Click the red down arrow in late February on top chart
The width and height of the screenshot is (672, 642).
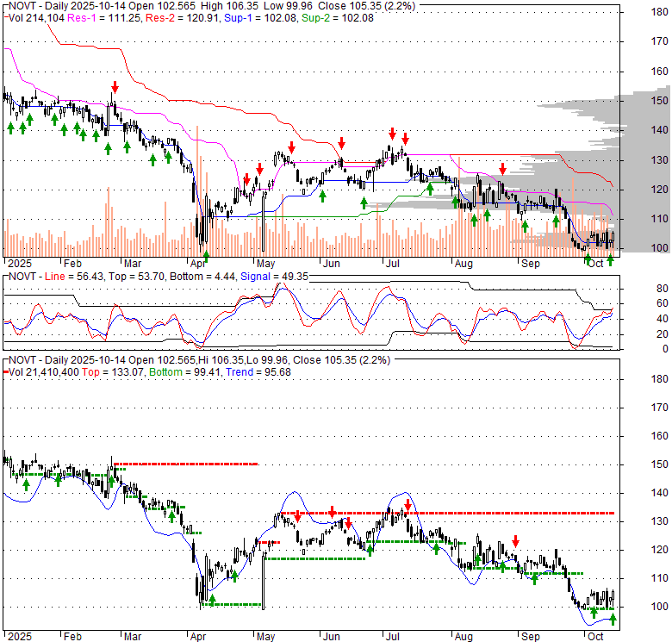point(115,86)
